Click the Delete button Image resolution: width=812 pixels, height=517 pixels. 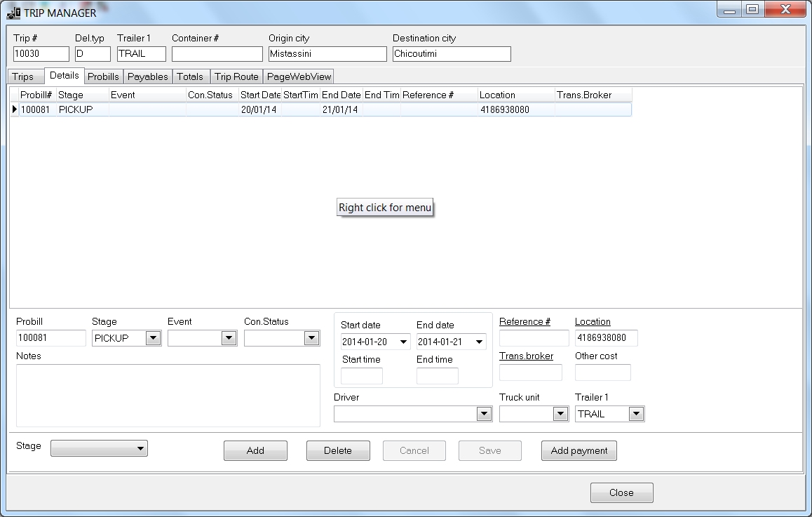pyautogui.click(x=337, y=450)
